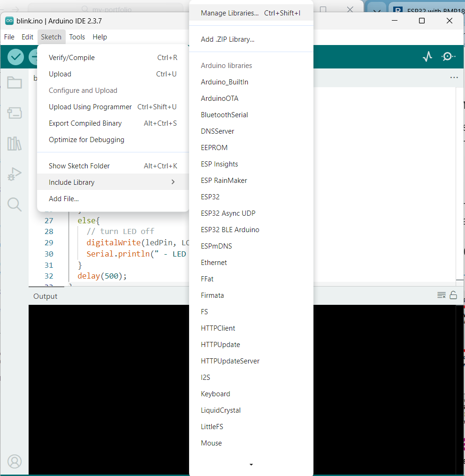Toggle Optimize for Debugging
The image size is (465, 476).
click(113, 140)
